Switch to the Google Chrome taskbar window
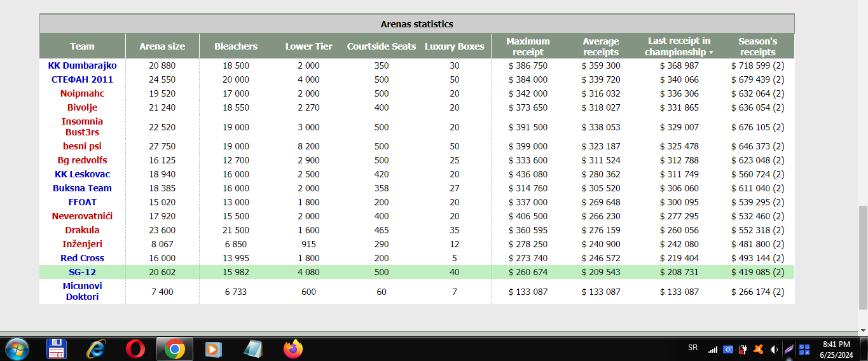 pos(174,349)
